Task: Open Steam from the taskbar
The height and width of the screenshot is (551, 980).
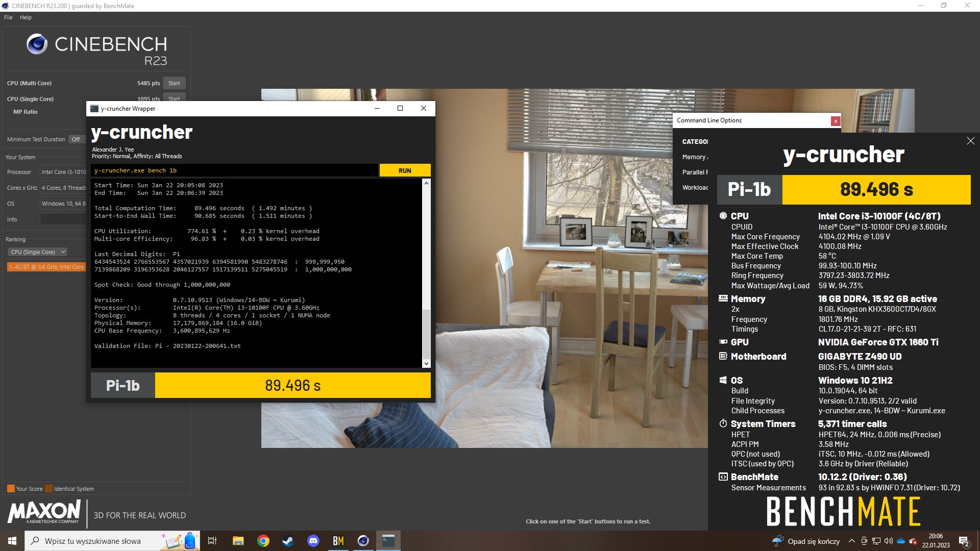Action: coord(288,541)
